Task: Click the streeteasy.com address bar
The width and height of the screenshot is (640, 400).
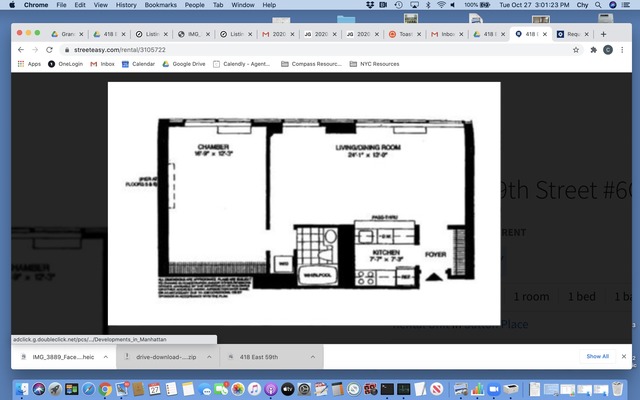Action: tap(300, 49)
